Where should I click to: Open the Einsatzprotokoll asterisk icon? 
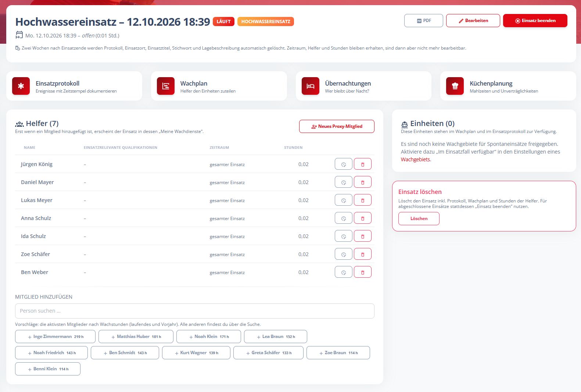coord(21,86)
